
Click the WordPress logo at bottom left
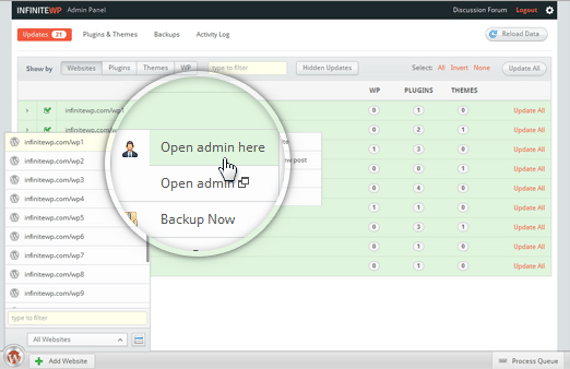tap(14, 358)
